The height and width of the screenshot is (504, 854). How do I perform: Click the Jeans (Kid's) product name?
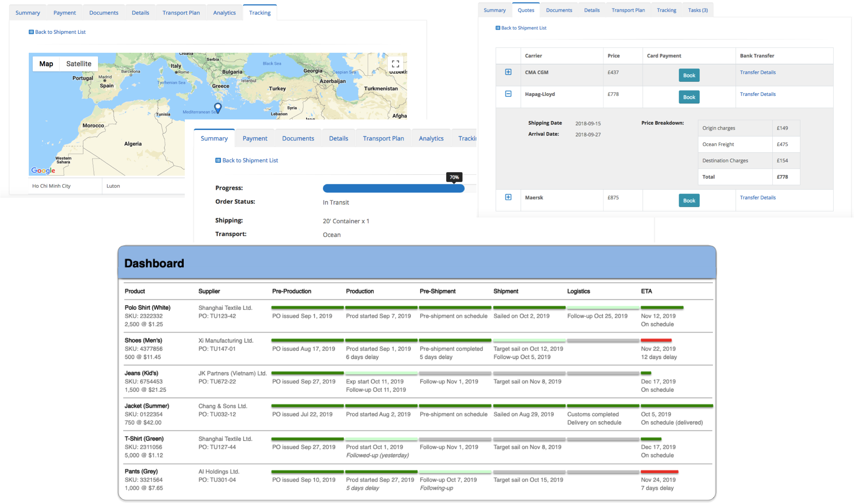141,373
